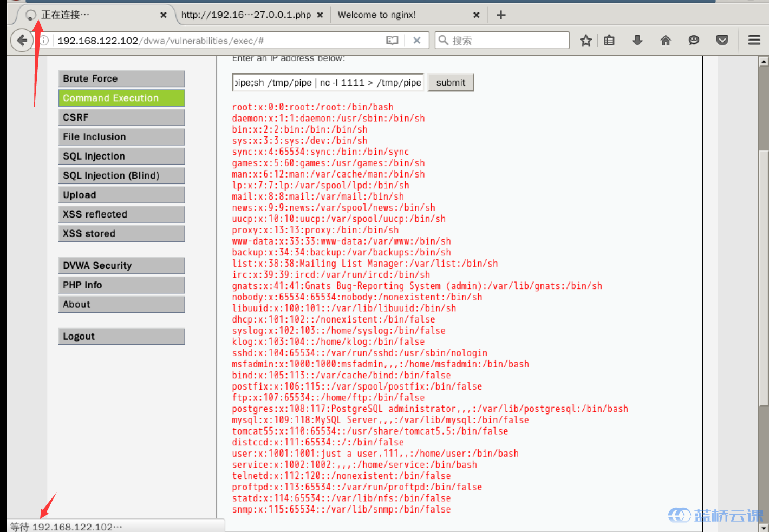Open Command Execution in the DVWA menu
This screenshot has width=769, height=532.
pos(122,98)
